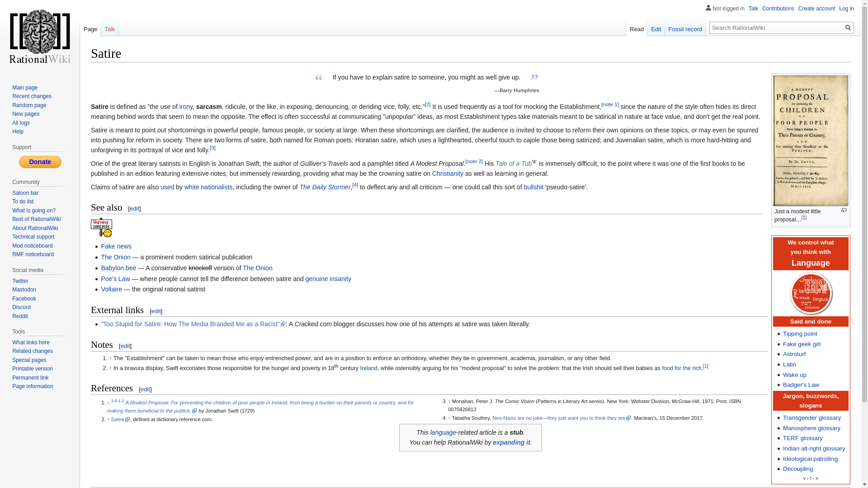The width and height of the screenshot is (868, 488).
Task: Select the Read tab
Action: click(637, 29)
